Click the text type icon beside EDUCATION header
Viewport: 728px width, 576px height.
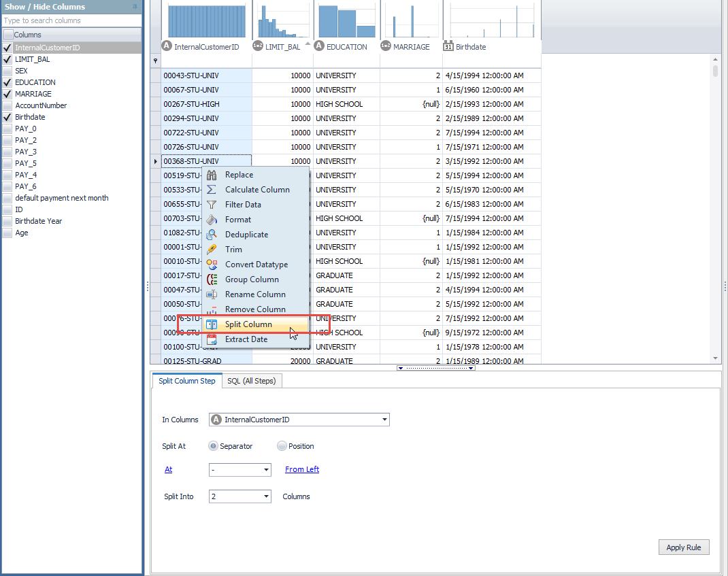pyautogui.click(x=319, y=46)
